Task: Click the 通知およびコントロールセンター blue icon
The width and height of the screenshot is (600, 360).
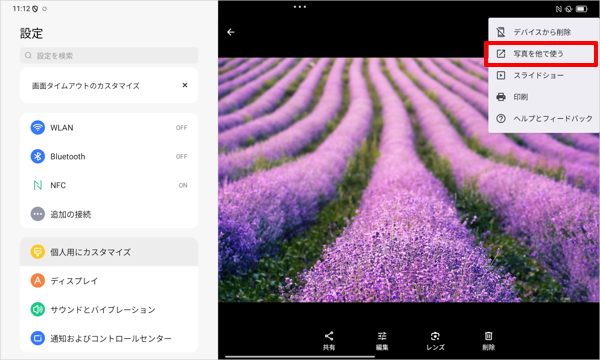Action: [38, 338]
